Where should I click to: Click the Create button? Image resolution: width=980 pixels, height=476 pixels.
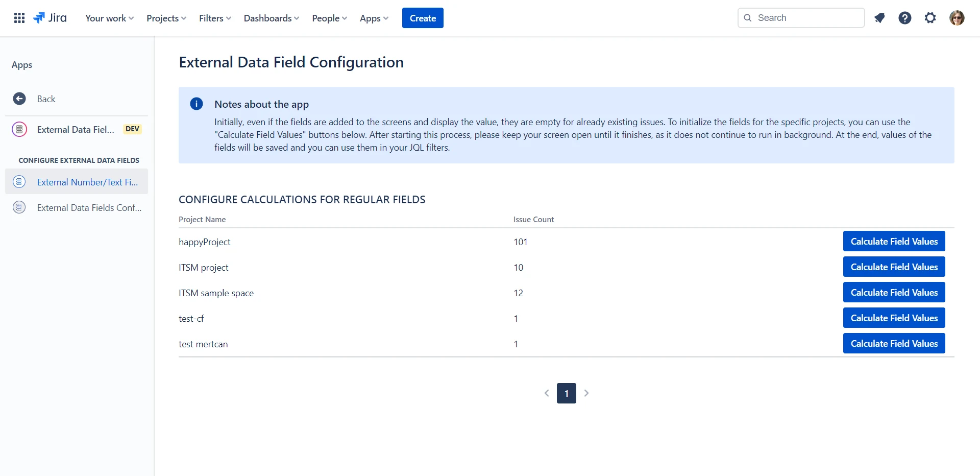coord(423,18)
